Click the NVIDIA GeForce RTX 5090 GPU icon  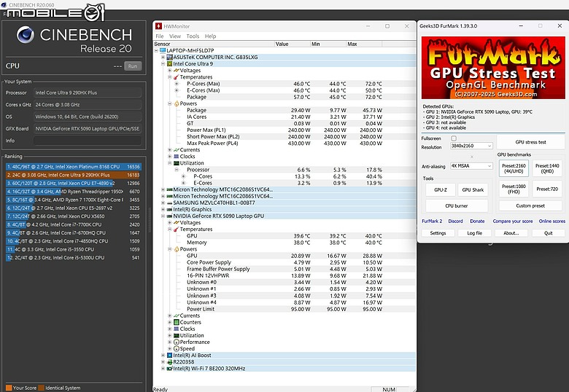[x=169, y=216]
